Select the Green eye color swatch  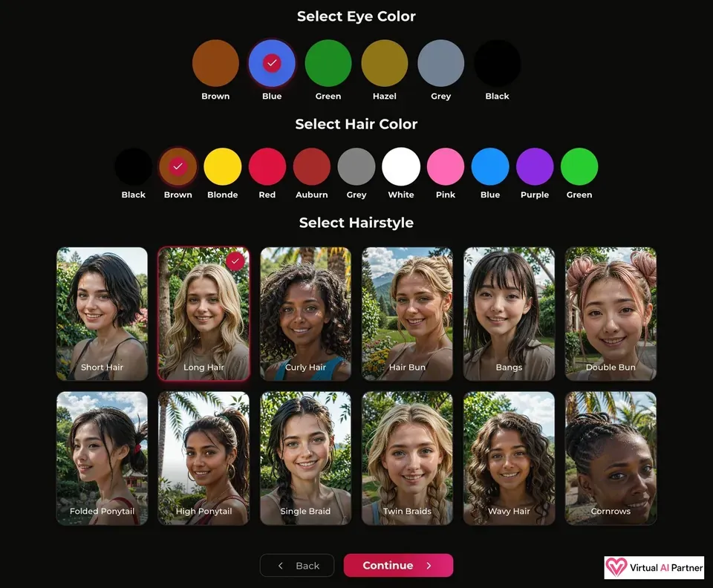coord(328,63)
